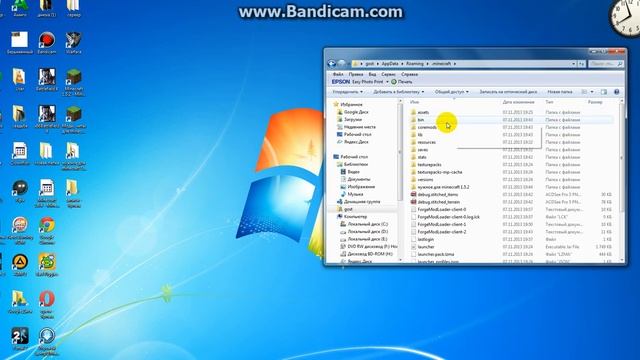
Task: Open the Справка menu
Action: coord(409,75)
